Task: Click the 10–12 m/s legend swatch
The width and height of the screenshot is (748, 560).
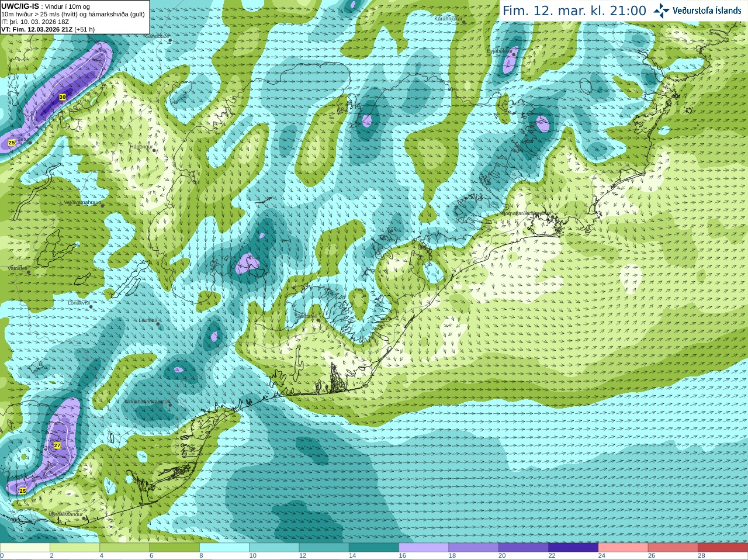Action: 274,548
